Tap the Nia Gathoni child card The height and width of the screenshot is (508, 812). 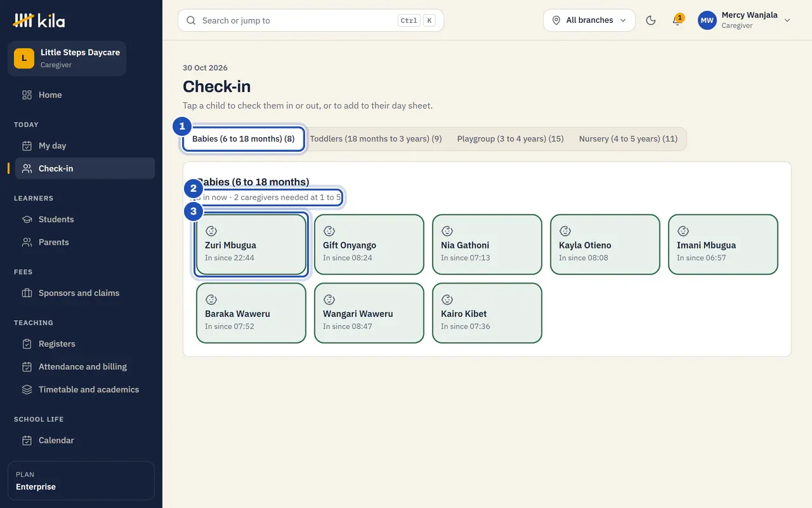(487, 244)
